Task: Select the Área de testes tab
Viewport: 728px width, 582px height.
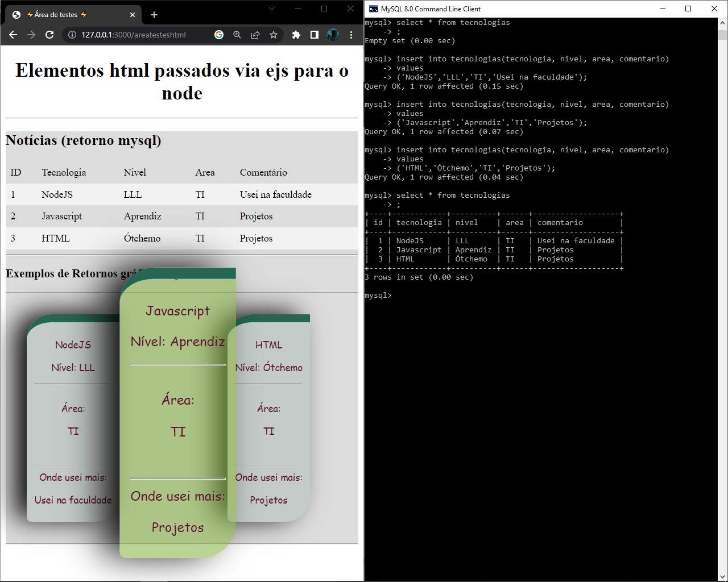Action: pos(73,15)
